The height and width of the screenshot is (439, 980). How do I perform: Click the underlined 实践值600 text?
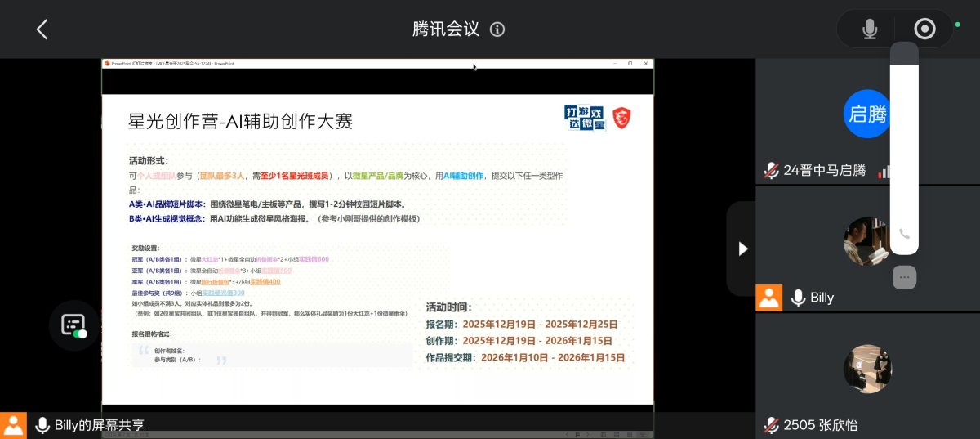pyautogui.click(x=314, y=259)
